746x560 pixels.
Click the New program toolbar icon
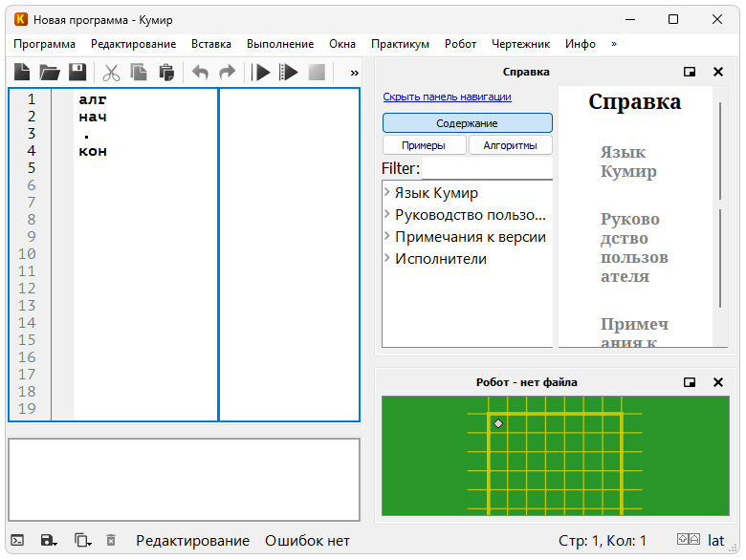[x=22, y=73]
